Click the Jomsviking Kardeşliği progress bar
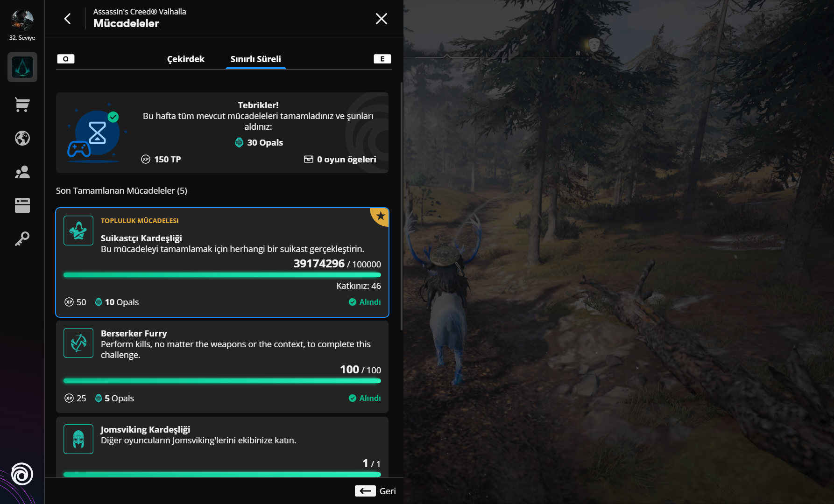 pos(222,474)
